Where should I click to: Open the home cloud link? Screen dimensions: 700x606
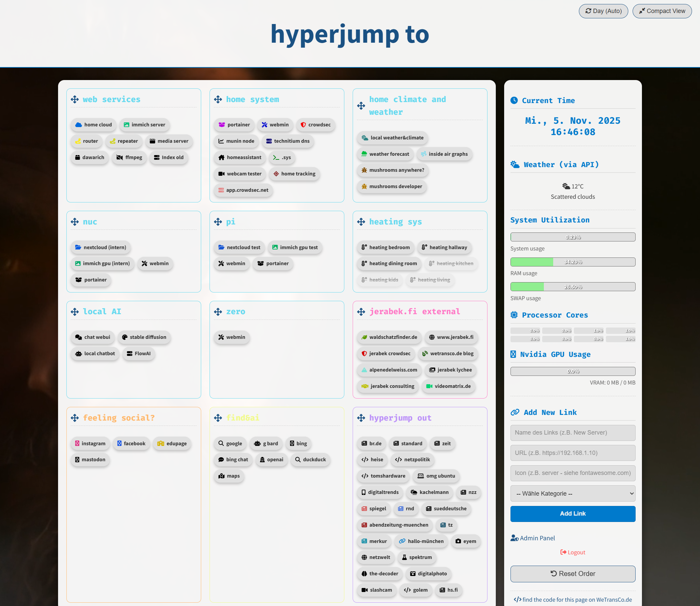pyautogui.click(x=93, y=125)
